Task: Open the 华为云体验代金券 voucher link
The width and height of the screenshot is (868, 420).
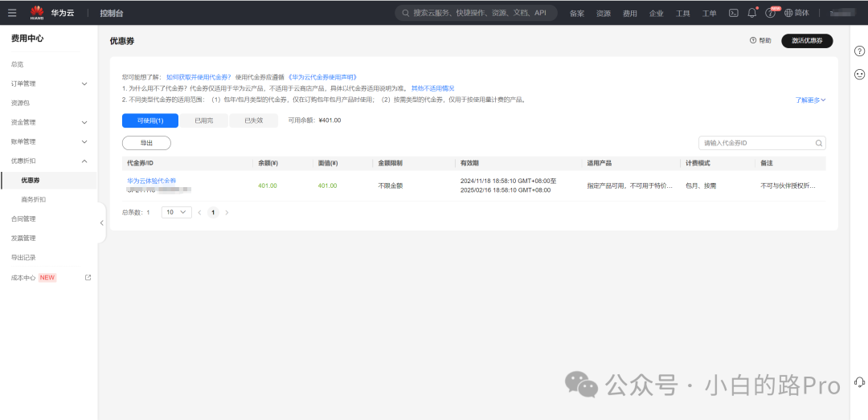Action: pos(152,181)
